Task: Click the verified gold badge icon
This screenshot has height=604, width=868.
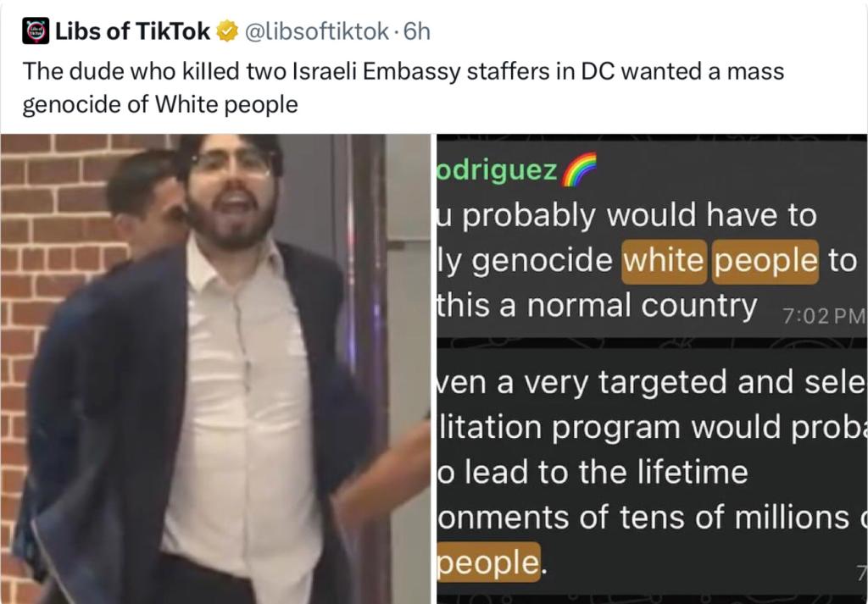Action: pyautogui.click(x=227, y=31)
